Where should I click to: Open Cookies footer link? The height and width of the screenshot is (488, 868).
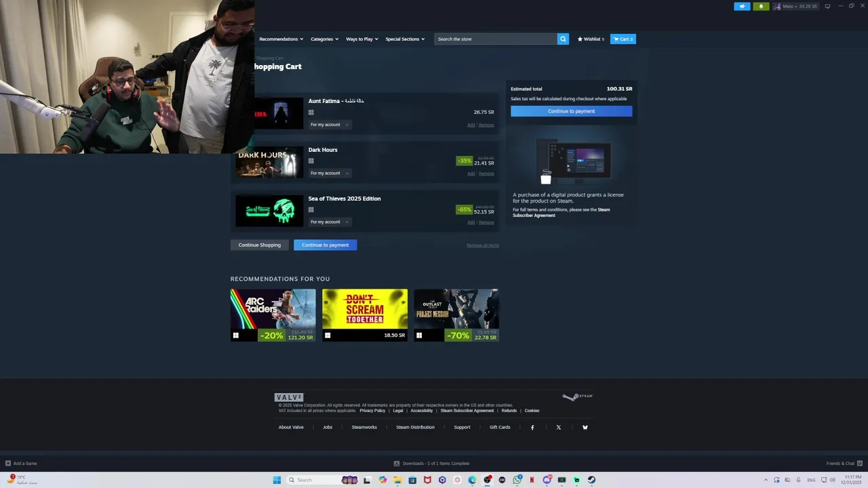[x=532, y=411]
